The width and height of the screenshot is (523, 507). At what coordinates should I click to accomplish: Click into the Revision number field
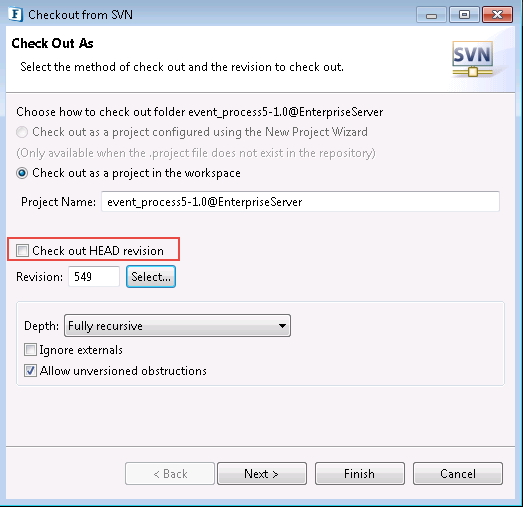pos(94,277)
